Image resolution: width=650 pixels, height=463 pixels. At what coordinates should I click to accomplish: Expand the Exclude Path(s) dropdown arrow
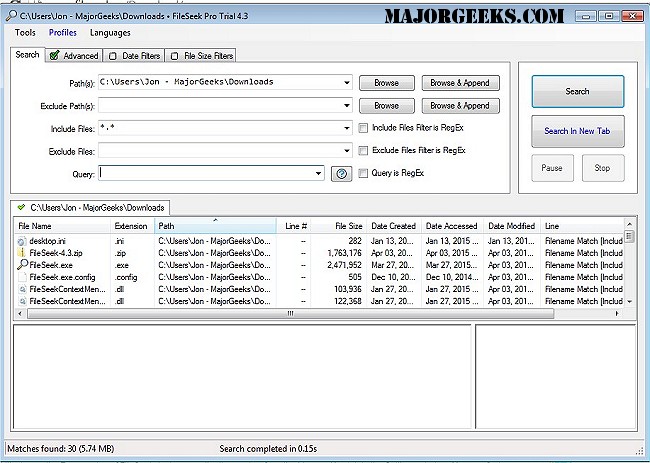click(x=347, y=105)
